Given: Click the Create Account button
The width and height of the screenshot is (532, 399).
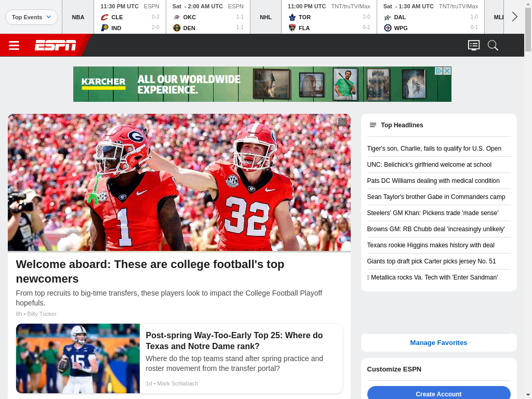Looking at the screenshot, I should tap(438, 393).
